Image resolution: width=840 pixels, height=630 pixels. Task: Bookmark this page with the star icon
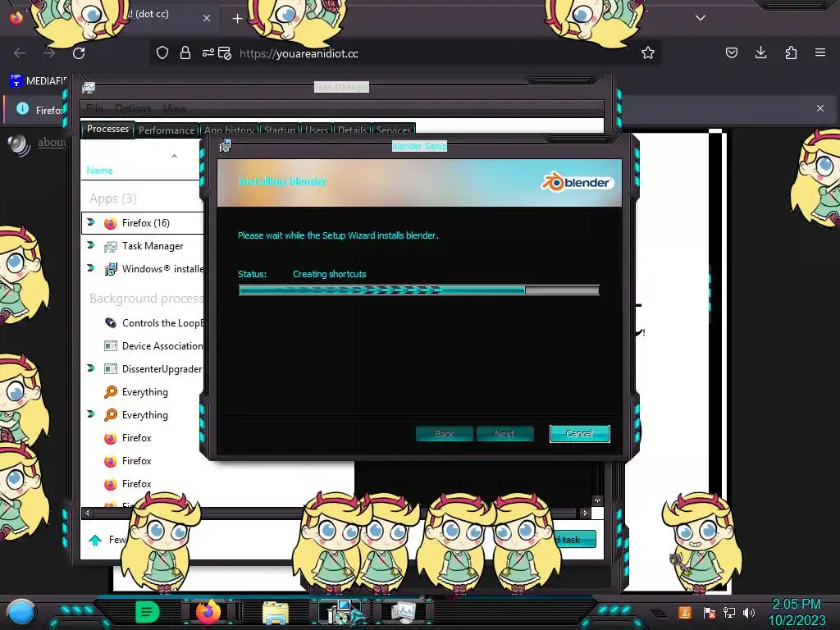point(648,53)
